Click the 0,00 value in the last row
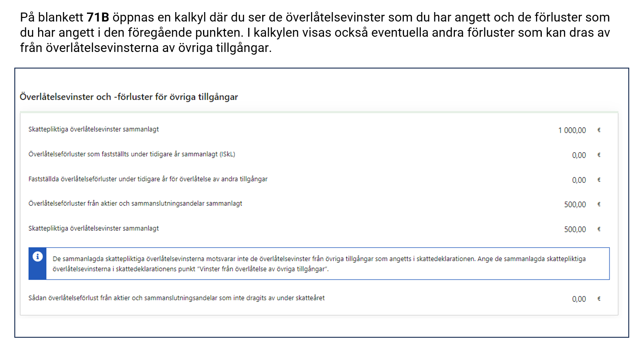 coord(579,299)
